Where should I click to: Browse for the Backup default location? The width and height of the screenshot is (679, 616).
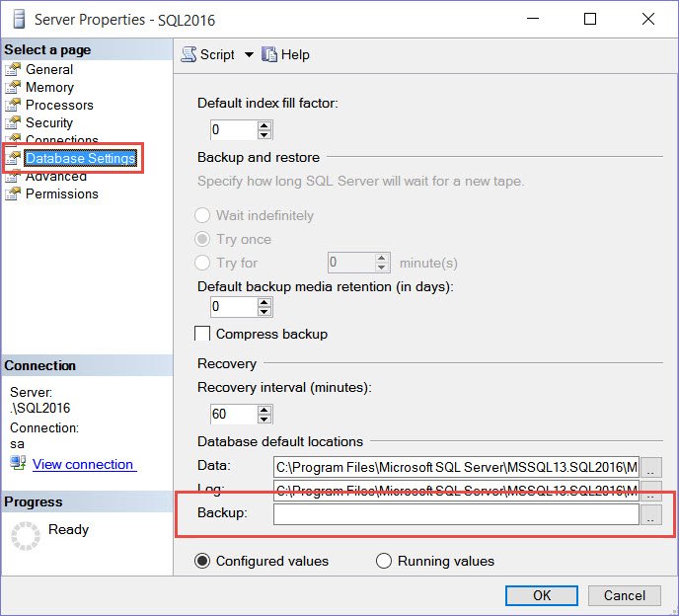tap(651, 514)
